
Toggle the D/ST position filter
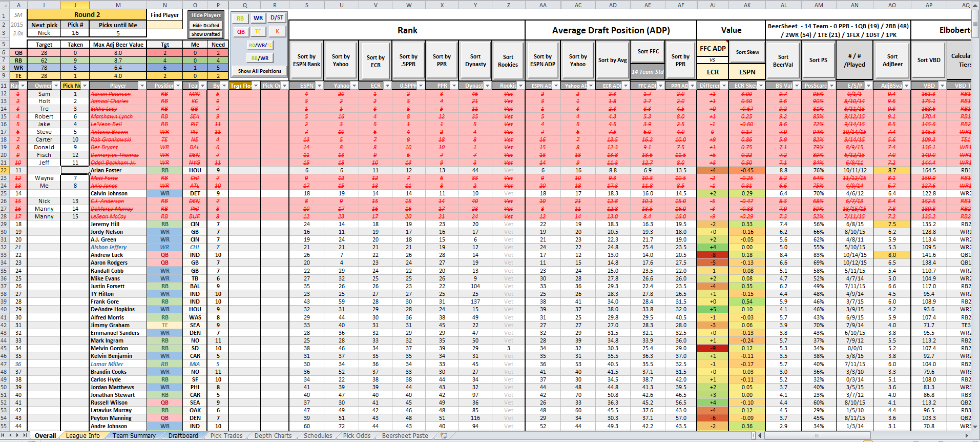pyautogui.click(x=277, y=17)
